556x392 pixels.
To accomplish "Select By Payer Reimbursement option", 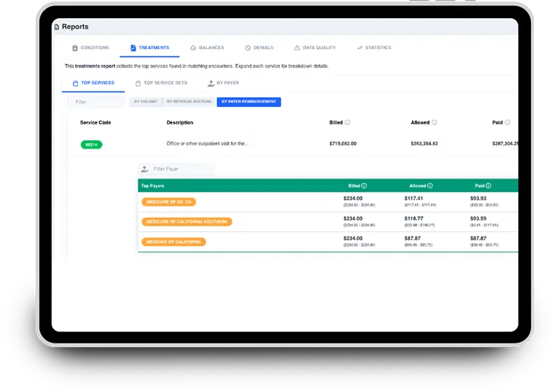I will 249,101.
